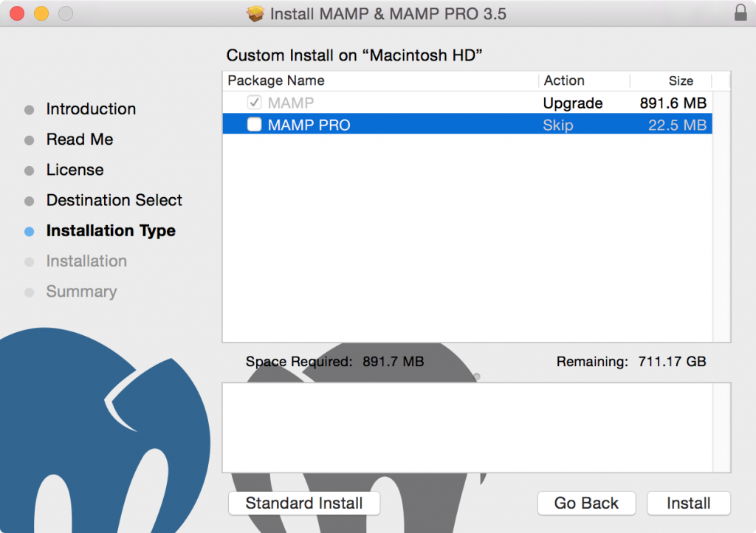Click the 22.5 MB size value
This screenshot has height=533, width=756.
[x=677, y=125]
